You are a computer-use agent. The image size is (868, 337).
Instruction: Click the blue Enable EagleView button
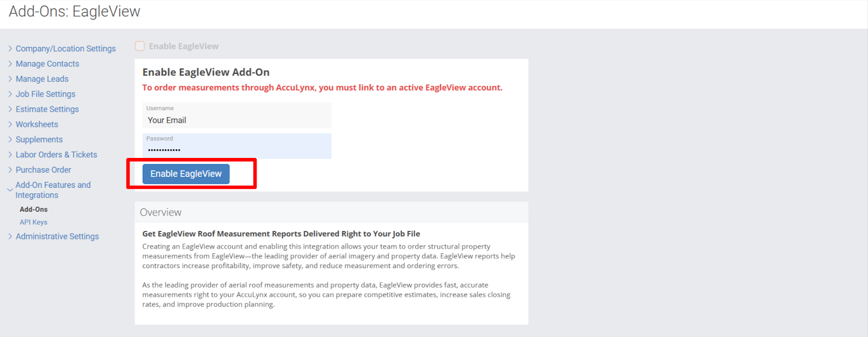click(x=186, y=174)
